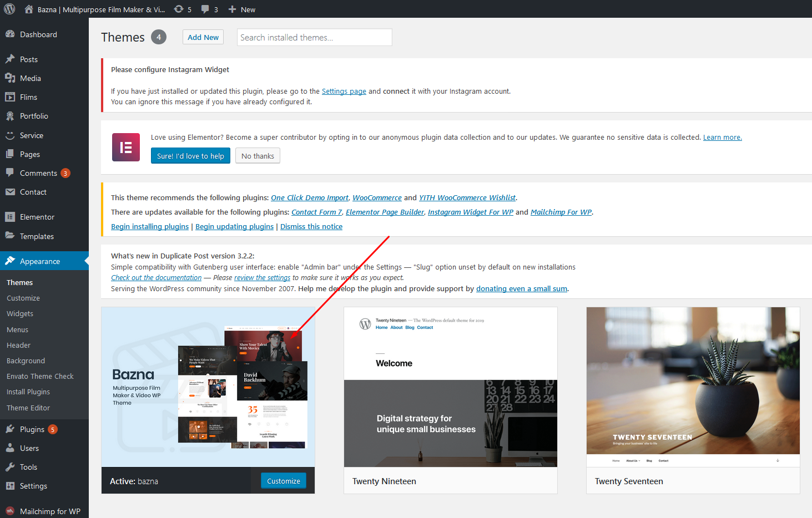Screen dimensions: 812x518
Task: Open Media library using its sidebar icon
Action: click(10, 78)
